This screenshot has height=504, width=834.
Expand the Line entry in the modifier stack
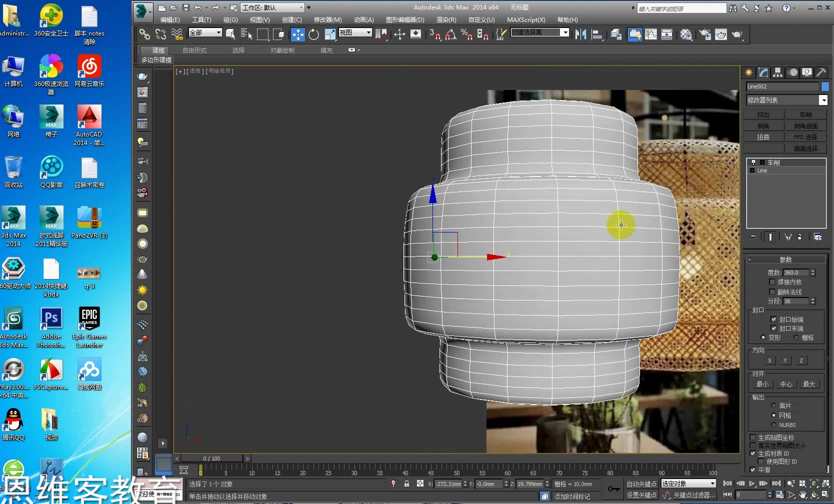coord(752,170)
